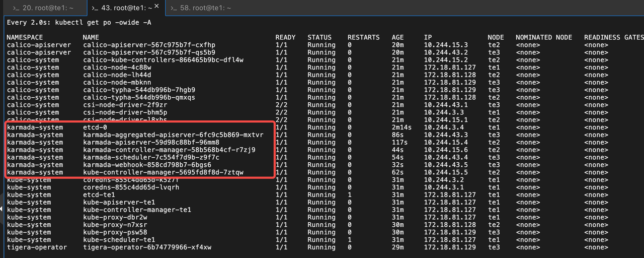Click the 2/2 ready value for csi-node-driver-2f9zr
The height and width of the screenshot is (258, 644).
pyautogui.click(x=281, y=105)
